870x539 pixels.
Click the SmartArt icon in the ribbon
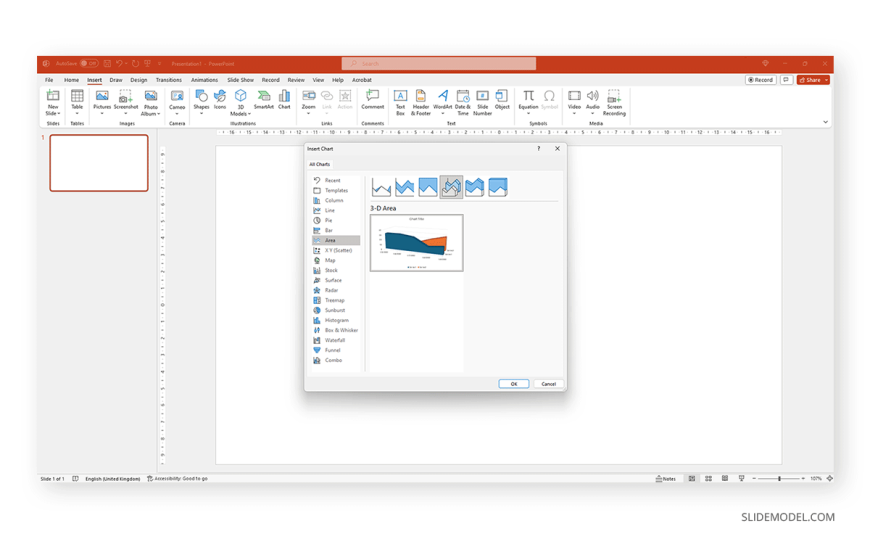coord(263,100)
